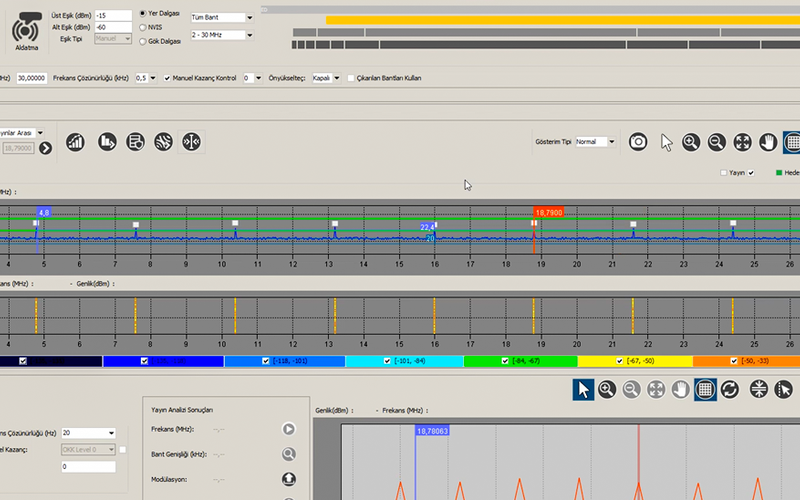The image size is (800, 500).
Task: Open Frekans Çözünürlüğü (kHz) 0,5 dropdown
Action: coord(145,78)
